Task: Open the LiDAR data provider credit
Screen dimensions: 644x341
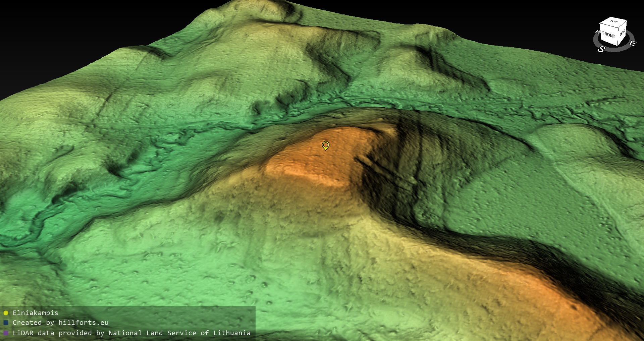Action: [x=131, y=333]
